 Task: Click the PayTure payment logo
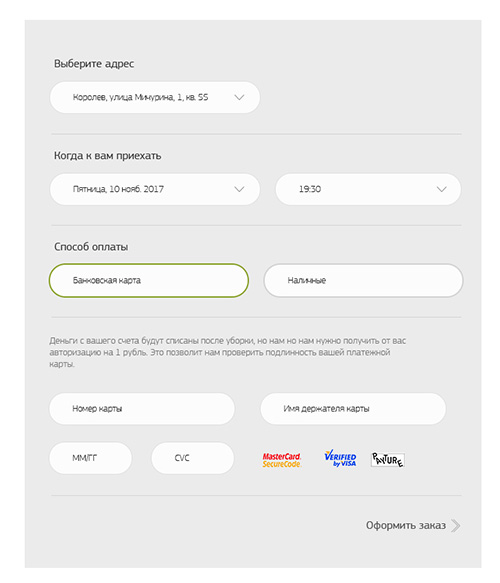[388, 460]
